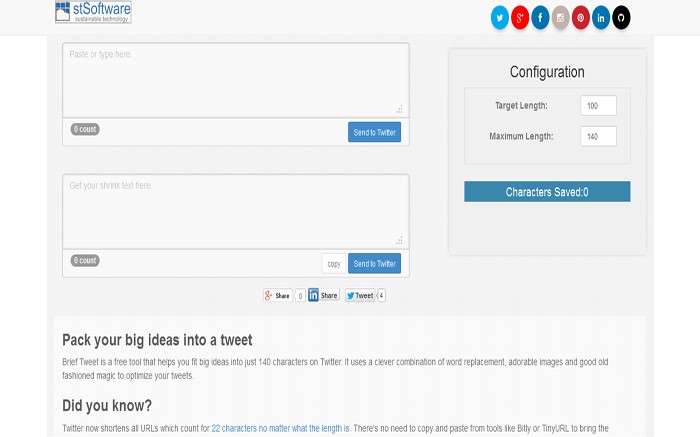Open the Facebook page icon

540,17
